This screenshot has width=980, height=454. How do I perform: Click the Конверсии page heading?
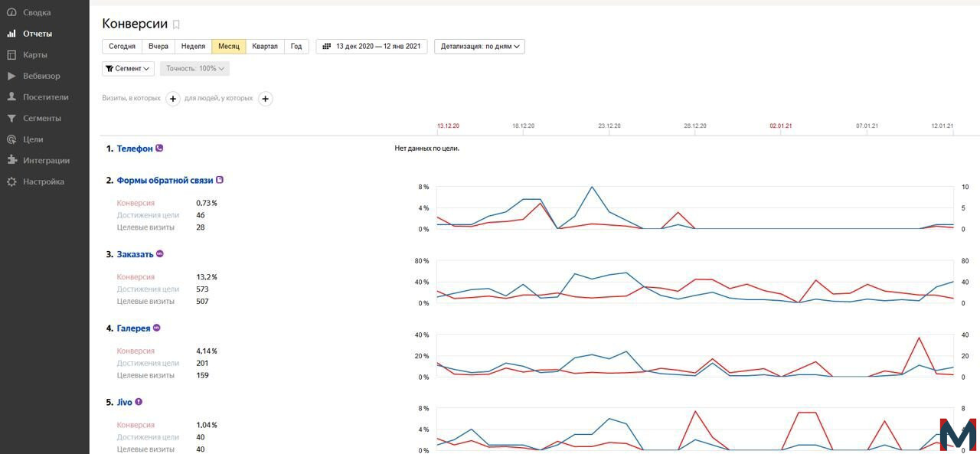pyautogui.click(x=135, y=24)
